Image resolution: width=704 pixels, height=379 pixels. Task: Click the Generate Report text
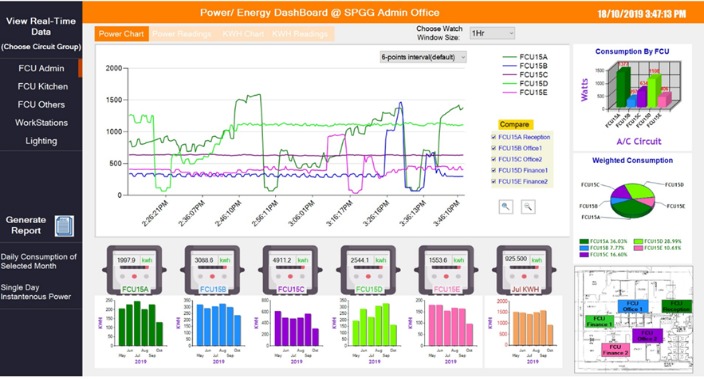26,225
